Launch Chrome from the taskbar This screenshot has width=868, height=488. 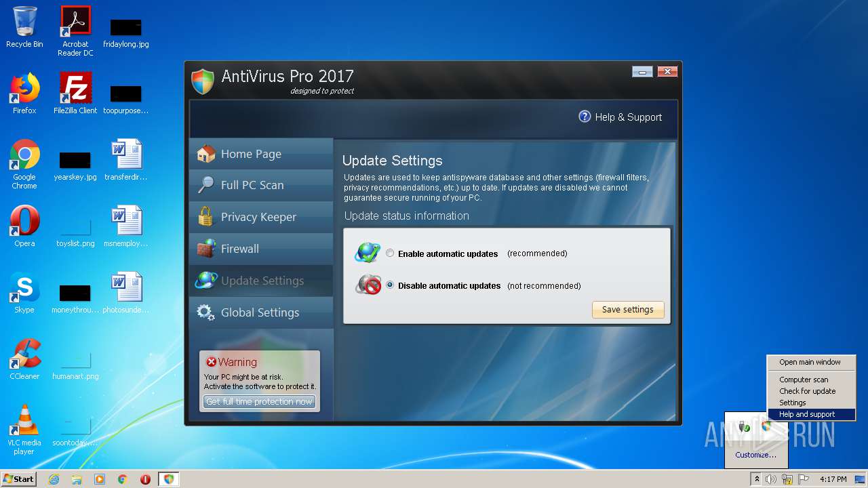[x=123, y=479]
